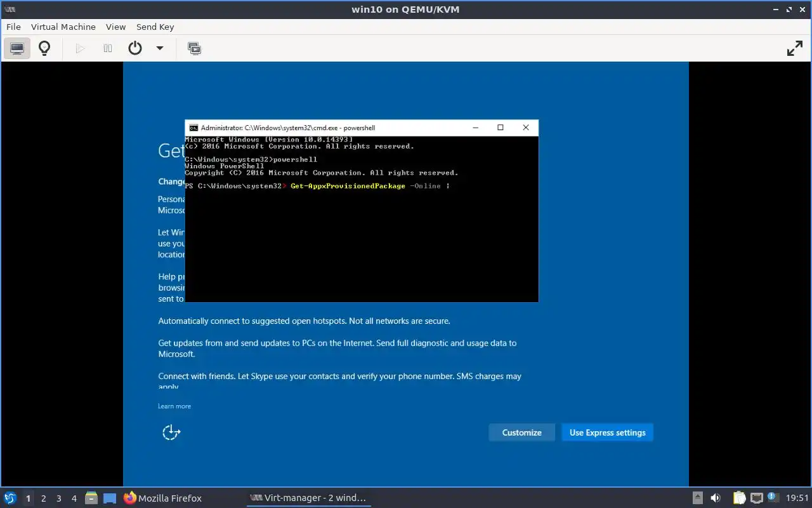The width and height of the screenshot is (812, 508).
Task: Switch to Mozilla Firefox taskbar entry
Action: click(163, 498)
